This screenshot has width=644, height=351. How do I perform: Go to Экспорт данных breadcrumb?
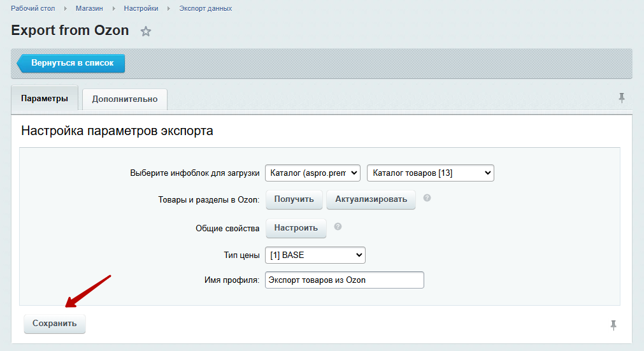[205, 8]
